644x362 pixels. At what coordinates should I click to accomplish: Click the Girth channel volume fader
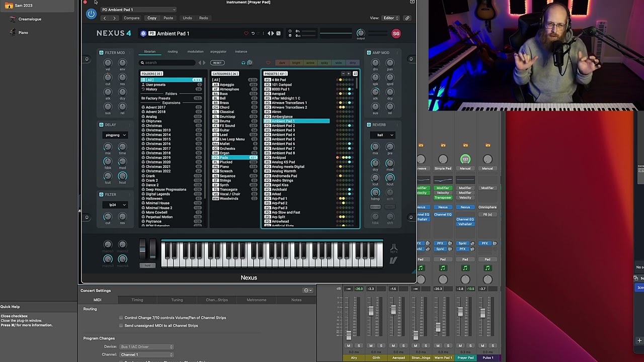click(371, 311)
